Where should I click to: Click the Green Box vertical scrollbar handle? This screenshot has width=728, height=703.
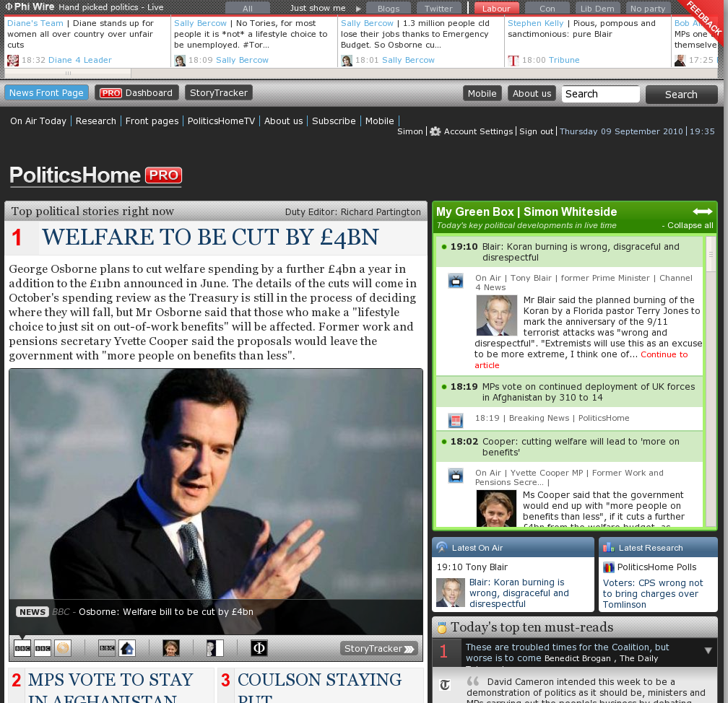pyautogui.click(x=711, y=254)
